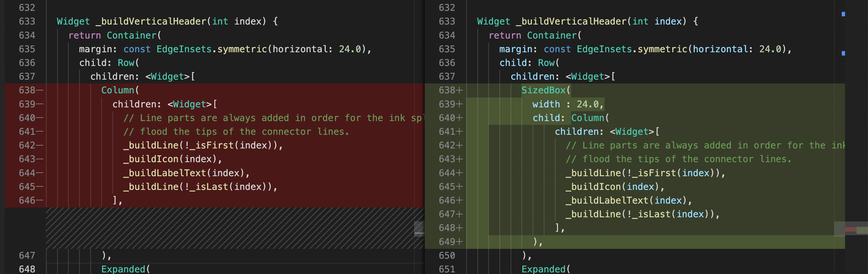Select line number 650 in modified pane
868x274 pixels.
tap(447, 256)
